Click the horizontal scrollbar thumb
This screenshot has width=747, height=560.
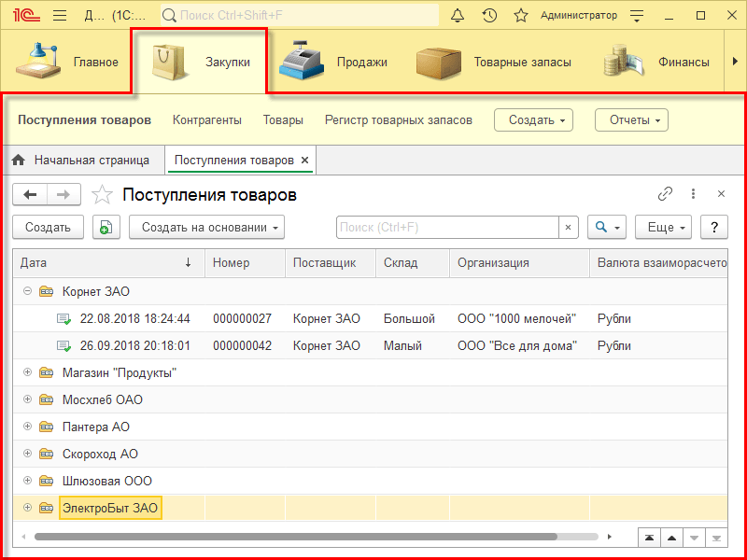296,537
